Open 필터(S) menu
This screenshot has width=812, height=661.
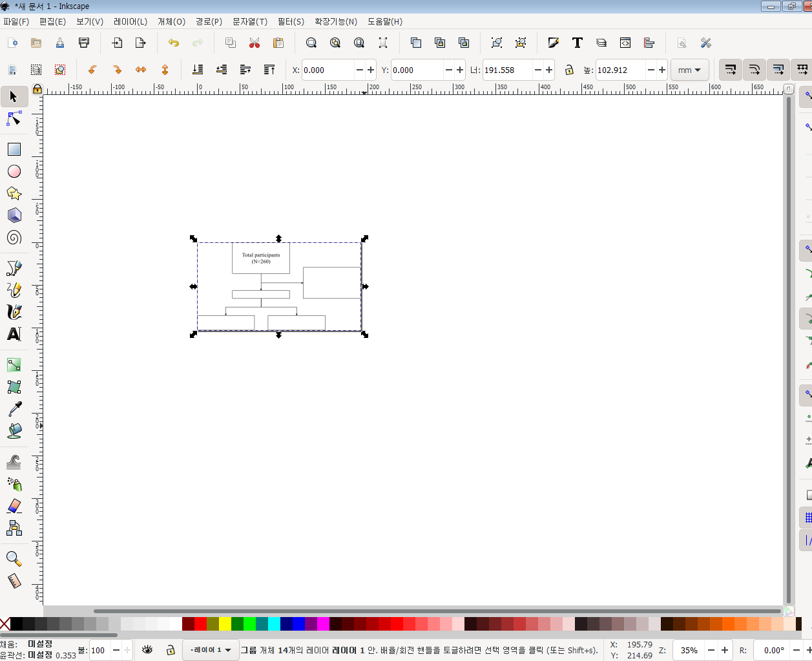[291, 21]
